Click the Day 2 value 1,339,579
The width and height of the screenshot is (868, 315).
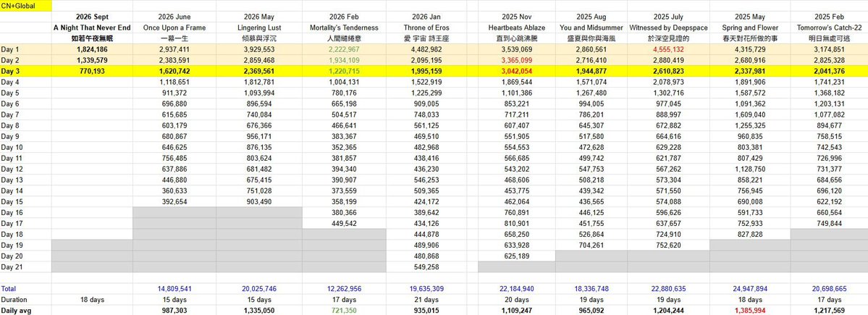(x=92, y=60)
